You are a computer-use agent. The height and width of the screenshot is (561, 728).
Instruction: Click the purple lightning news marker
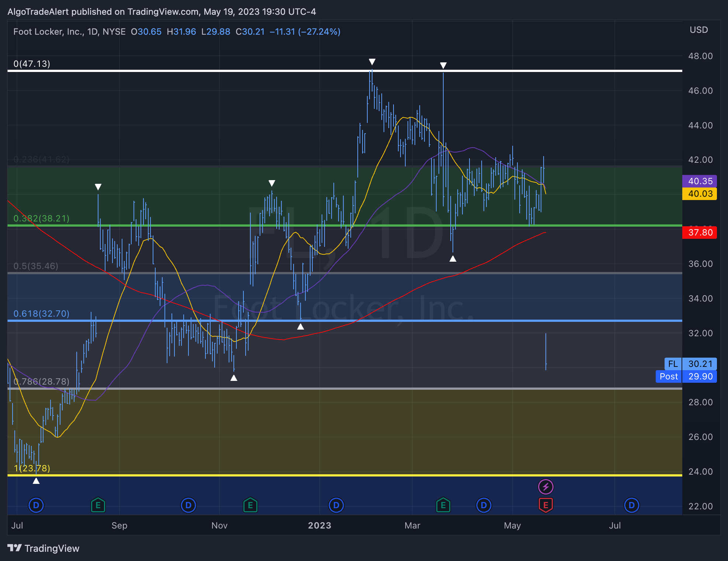pyautogui.click(x=546, y=487)
